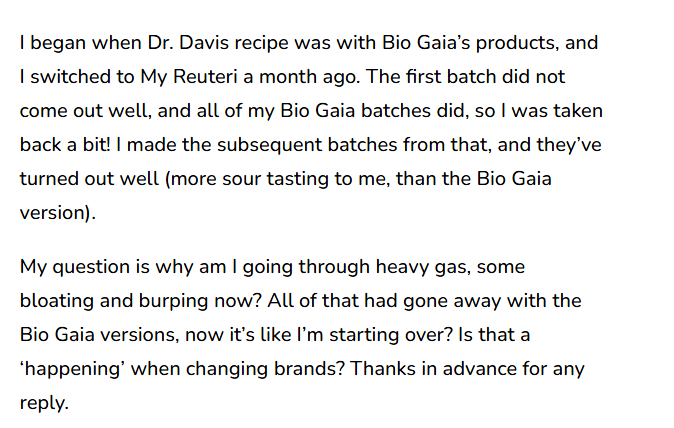Click the words 'I was taken'
674x428 pixels.
[551, 111]
